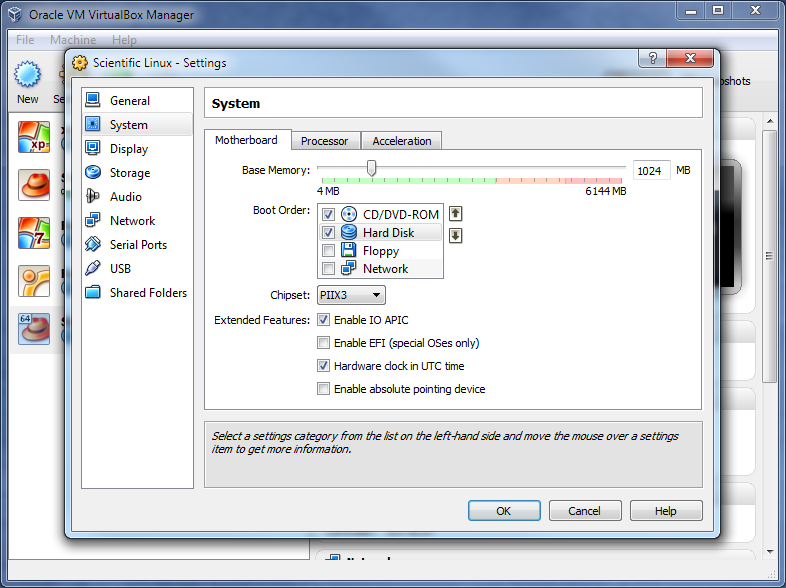Click the red zone of memory slider

(594, 180)
